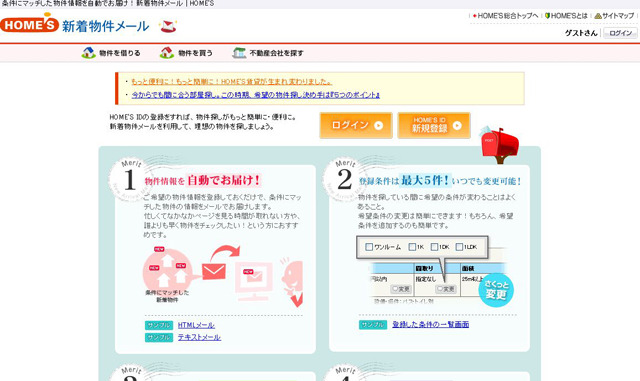Open the 登録した条件の一覧画面 link
The image size is (640, 381).
431,324
